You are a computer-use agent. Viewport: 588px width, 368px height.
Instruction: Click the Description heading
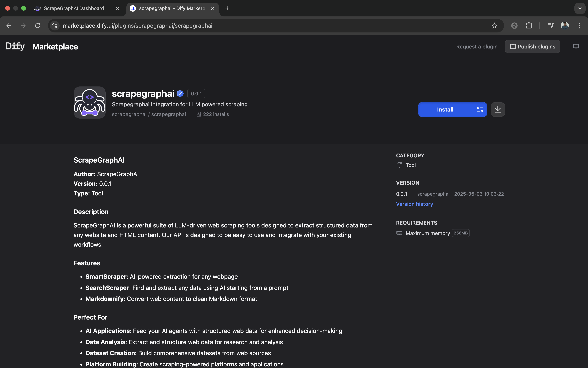[91, 212]
